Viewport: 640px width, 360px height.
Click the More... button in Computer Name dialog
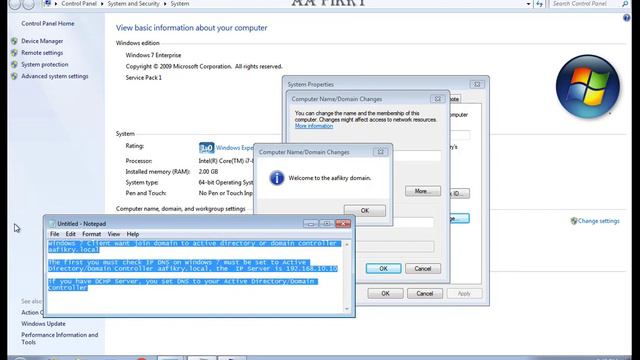click(x=423, y=191)
